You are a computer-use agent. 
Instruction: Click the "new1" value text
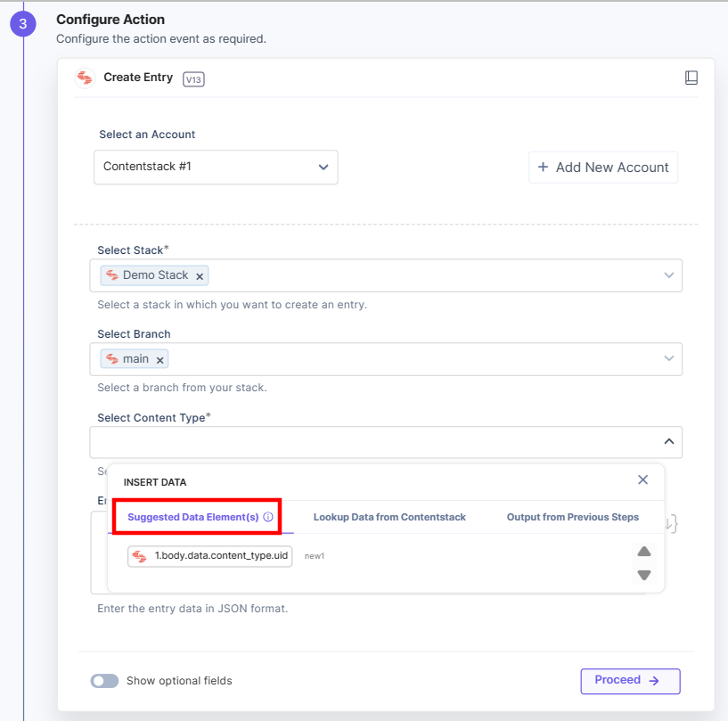point(314,556)
